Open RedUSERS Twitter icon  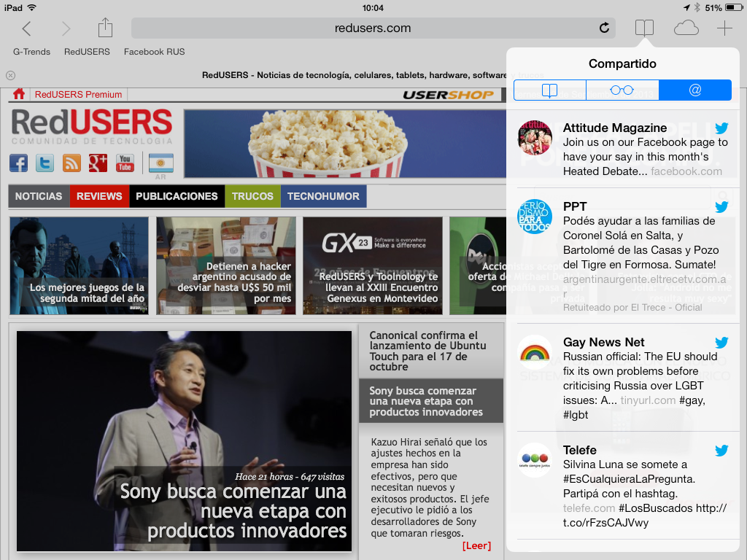pos(44,163)
